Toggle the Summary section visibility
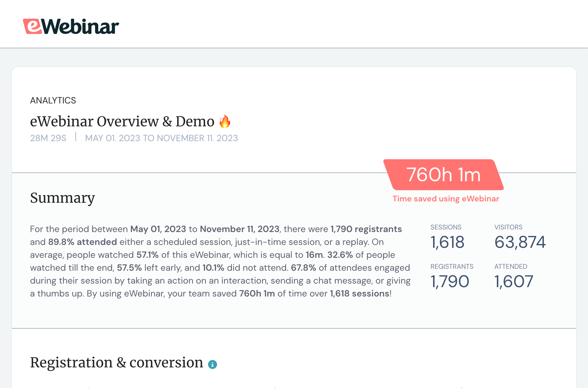Screen dimensions: 588x388 [62, 198]
